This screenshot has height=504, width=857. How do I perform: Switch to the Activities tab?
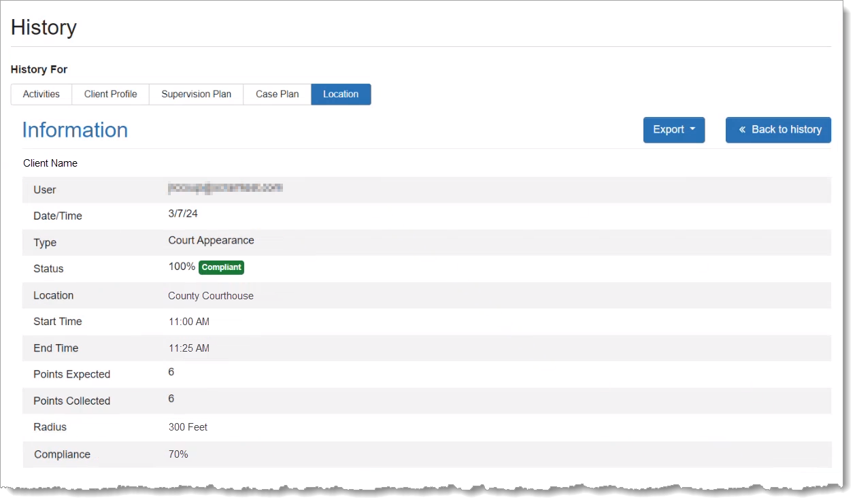(41, 95)
